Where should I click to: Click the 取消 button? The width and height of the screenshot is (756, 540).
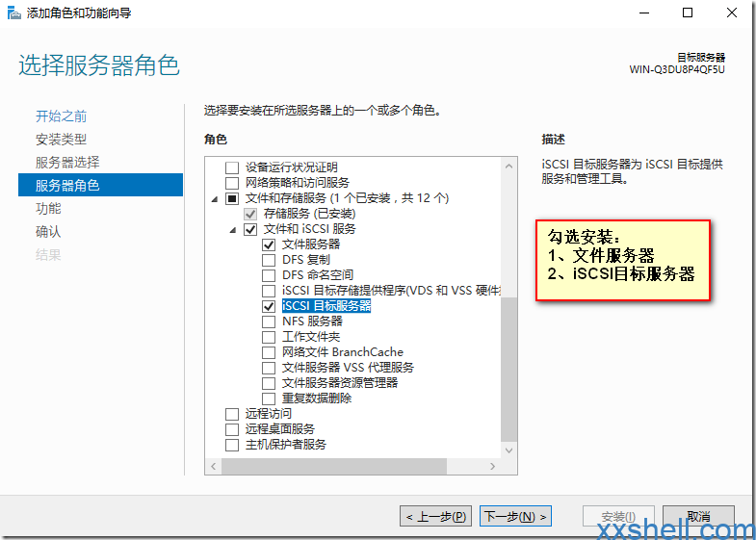[x=698, y=516]
